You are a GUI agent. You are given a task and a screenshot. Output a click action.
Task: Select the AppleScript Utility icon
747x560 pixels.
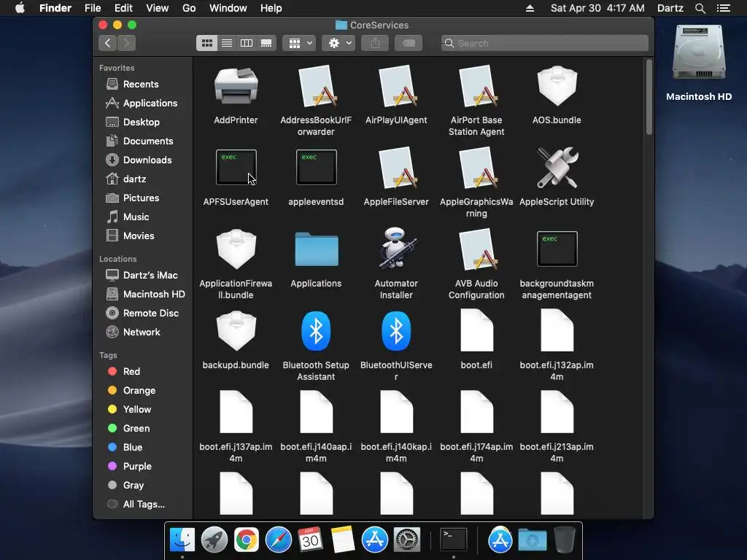pyautogui.click(x=557, y=168)
